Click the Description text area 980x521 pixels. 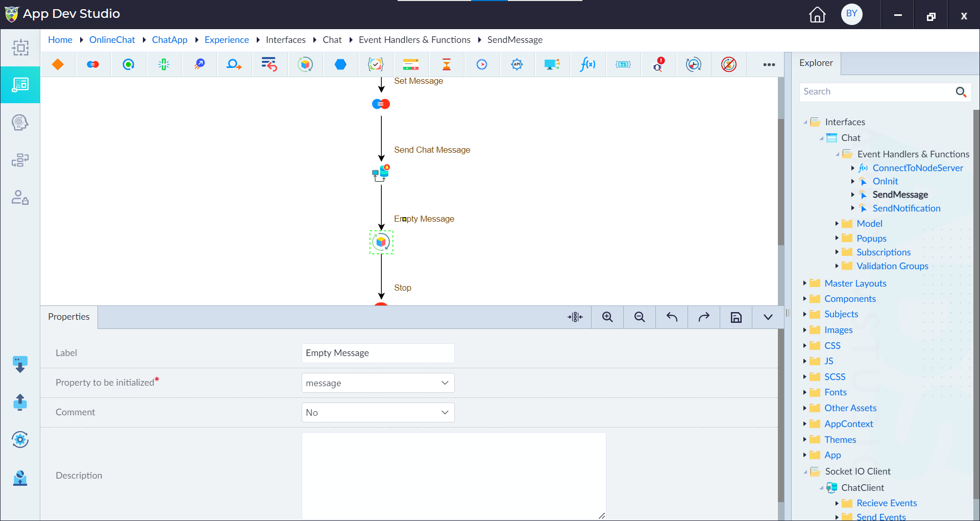[454, 476]
